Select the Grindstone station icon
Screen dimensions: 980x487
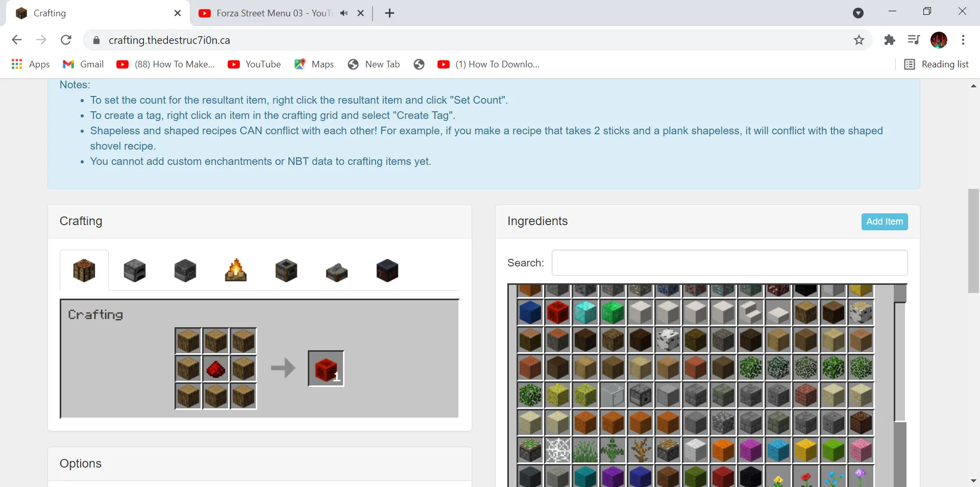coord(336,271)
